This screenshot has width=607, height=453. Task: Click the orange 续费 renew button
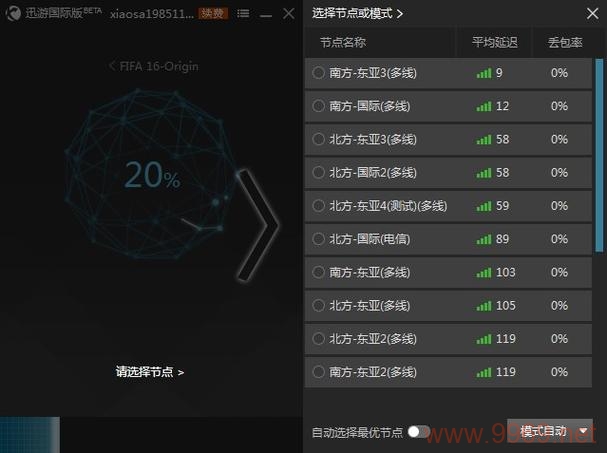click(212, 14)
